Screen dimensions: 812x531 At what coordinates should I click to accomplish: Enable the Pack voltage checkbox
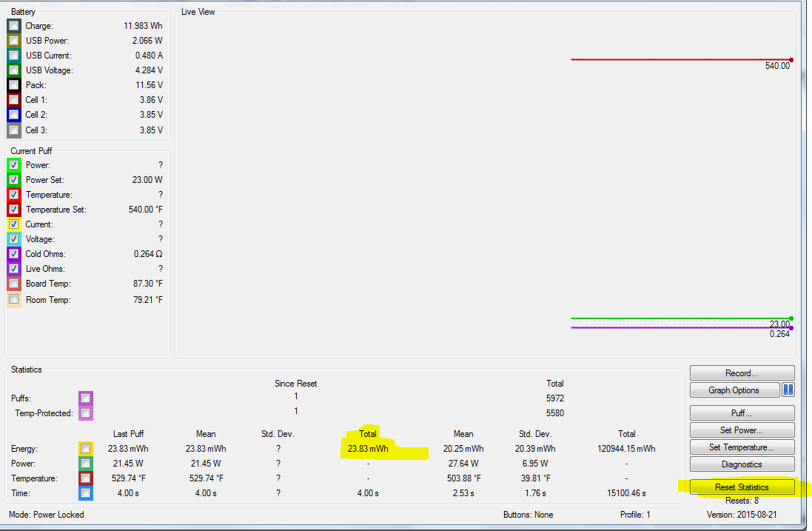14,85
